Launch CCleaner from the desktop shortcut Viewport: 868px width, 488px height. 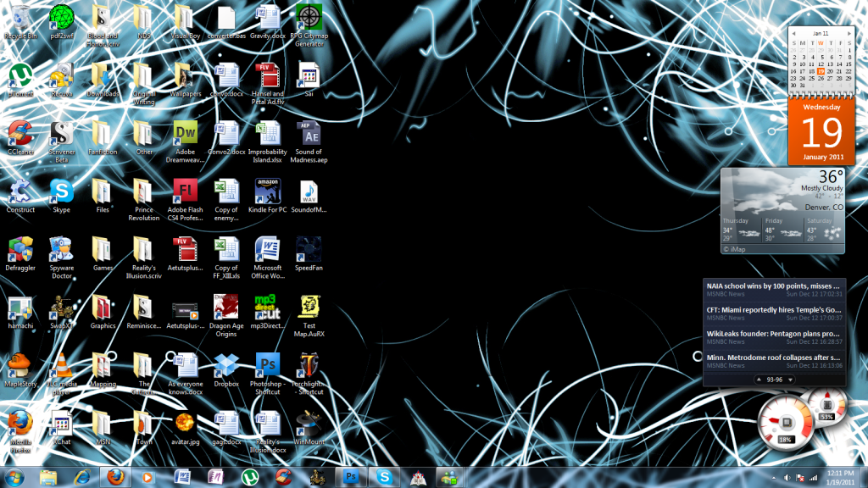(20, 135)
